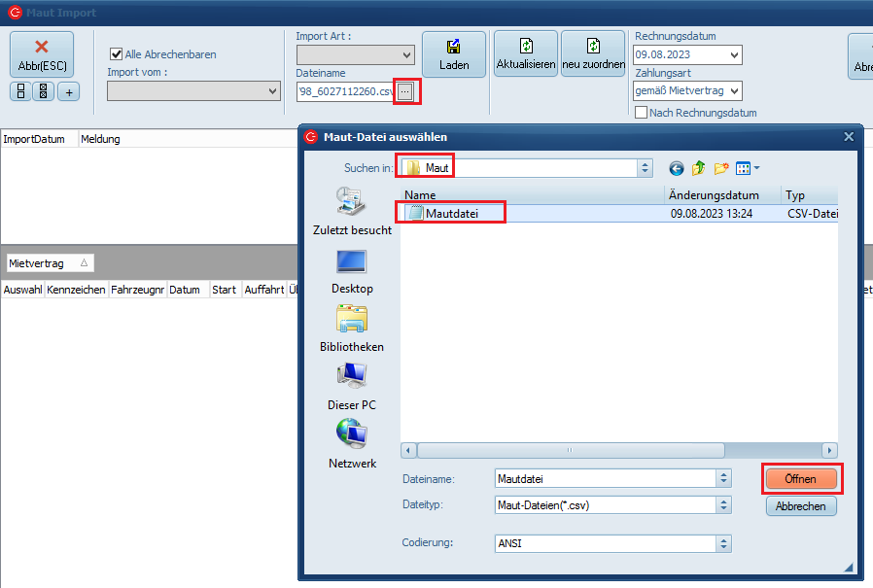873x588 pixels.
Task: Expand the Codierung ANSI dropdown
Action: (x=722, y=543)
